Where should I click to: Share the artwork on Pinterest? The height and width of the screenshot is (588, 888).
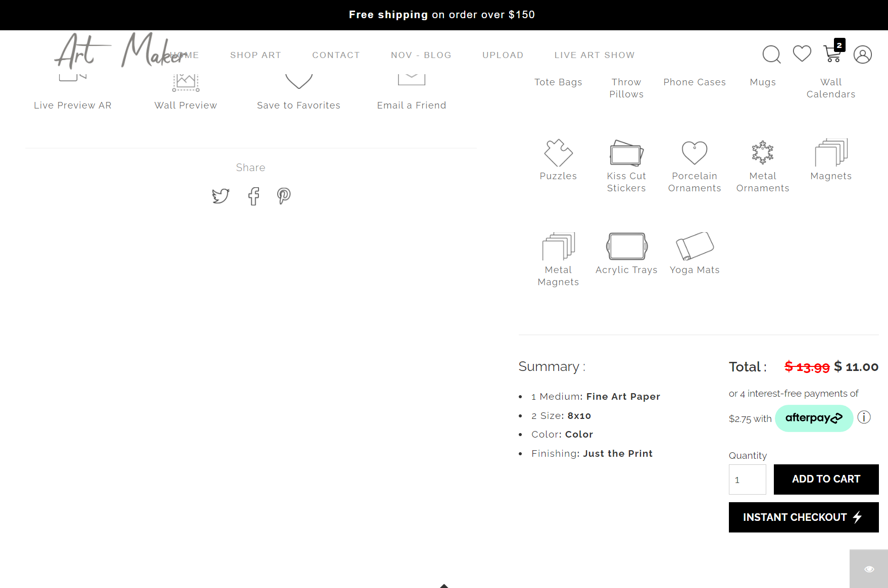[283, 196]
